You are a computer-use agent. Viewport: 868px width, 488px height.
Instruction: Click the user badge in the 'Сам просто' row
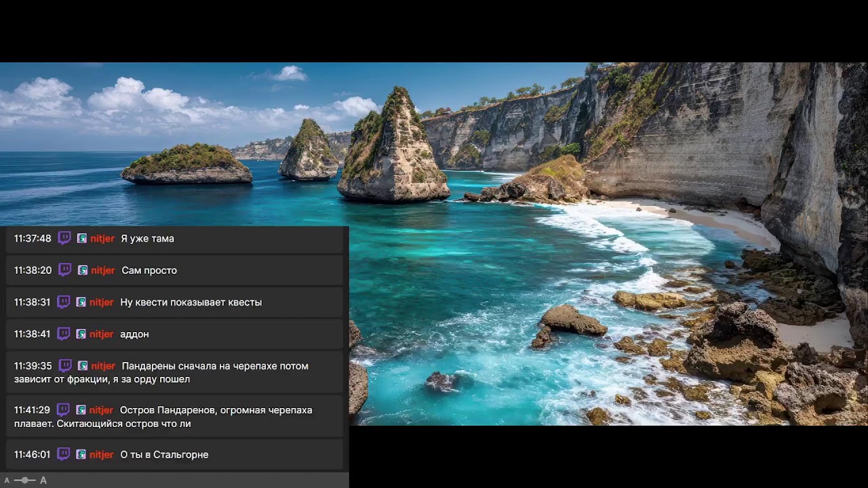pyautogui.click(x=83, y=270)
